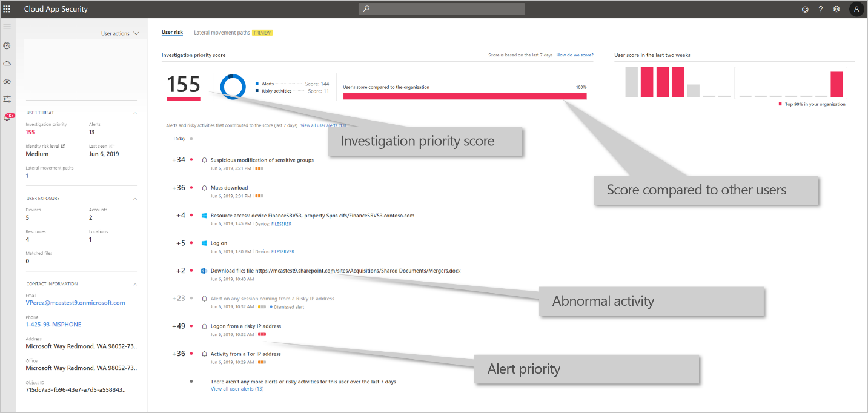Collapse the CONTACT INFORMATION section
This screenshot has height=413, width=868.
(135, 284)
